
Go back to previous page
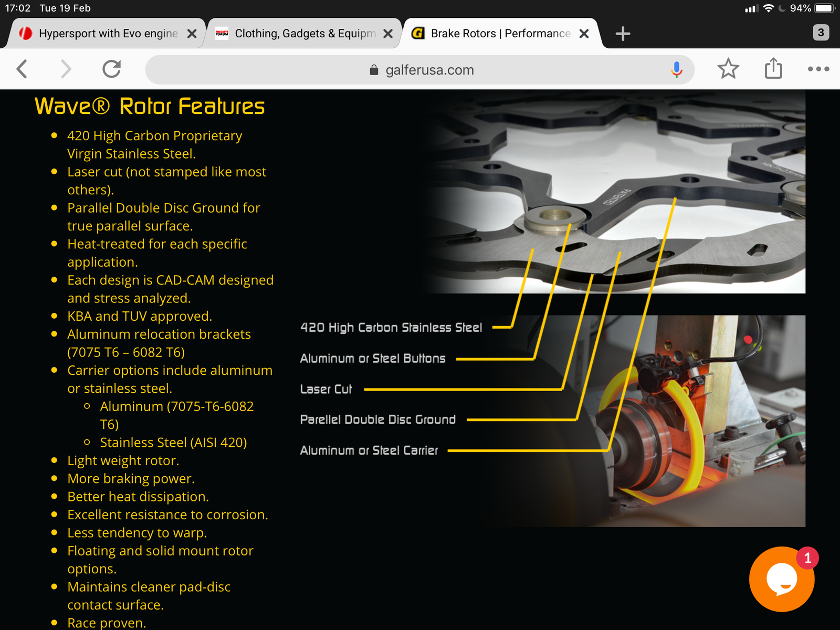click(22, 69)
